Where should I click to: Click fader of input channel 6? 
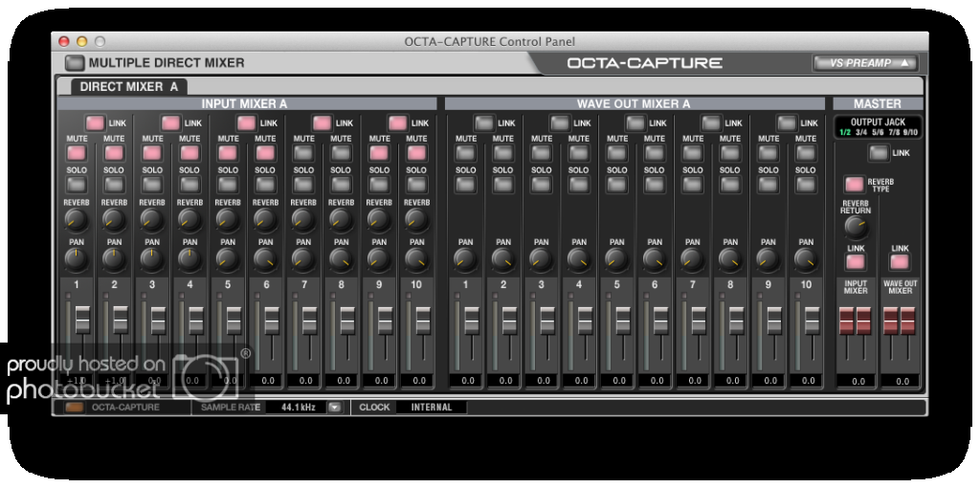[x=272, y=320]
